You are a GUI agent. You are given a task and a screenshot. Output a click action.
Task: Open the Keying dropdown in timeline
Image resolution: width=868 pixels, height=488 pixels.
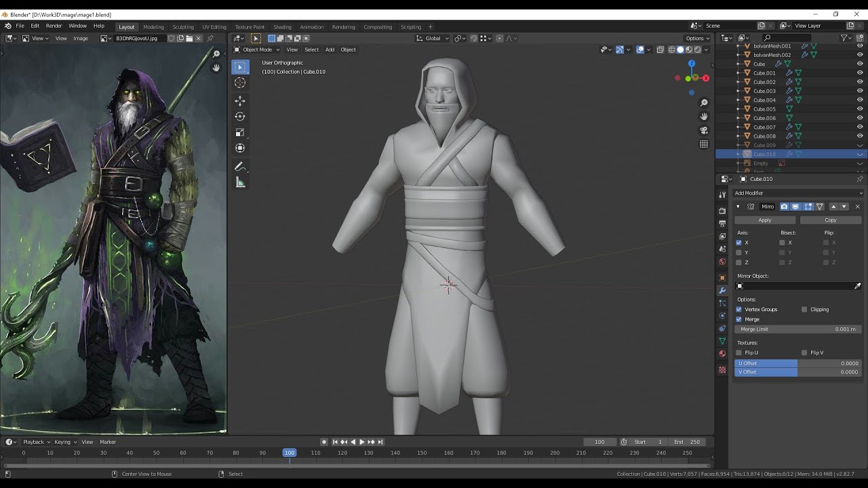[x=64, y=442]
